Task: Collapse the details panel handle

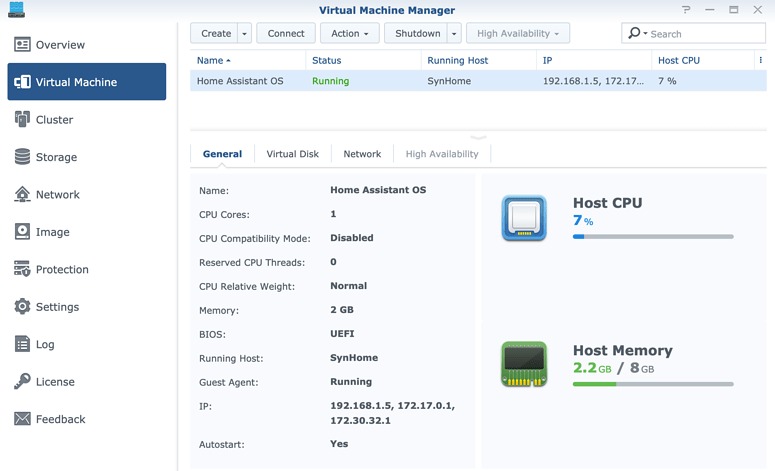Action: (478, 137)
